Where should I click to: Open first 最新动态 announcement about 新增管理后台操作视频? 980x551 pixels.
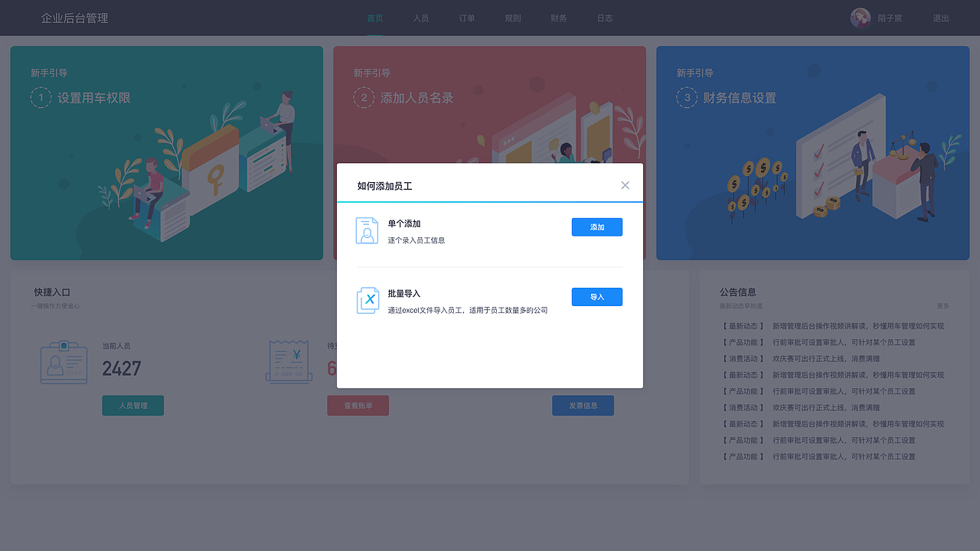click(832, 326)
